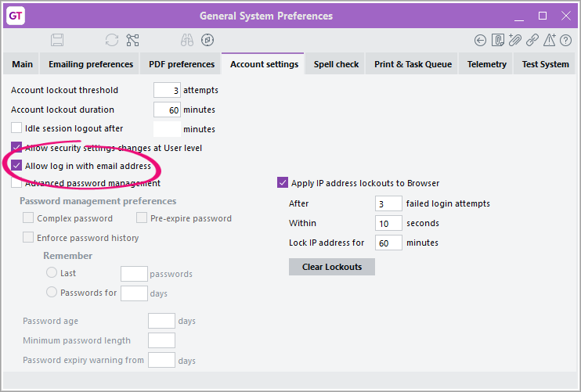Click the binoculars find icon

tap(186, 40)
